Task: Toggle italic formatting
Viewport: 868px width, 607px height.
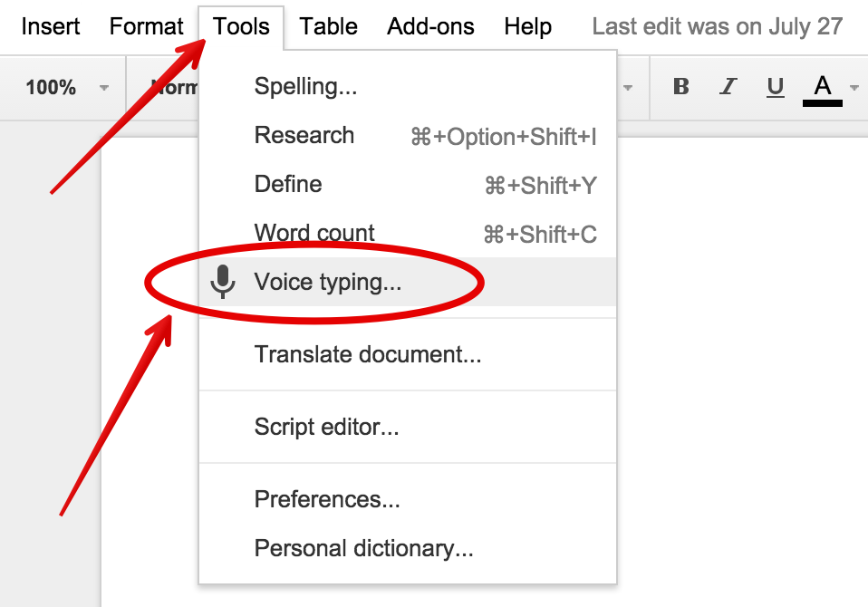Action: click(x=728, y=87)
